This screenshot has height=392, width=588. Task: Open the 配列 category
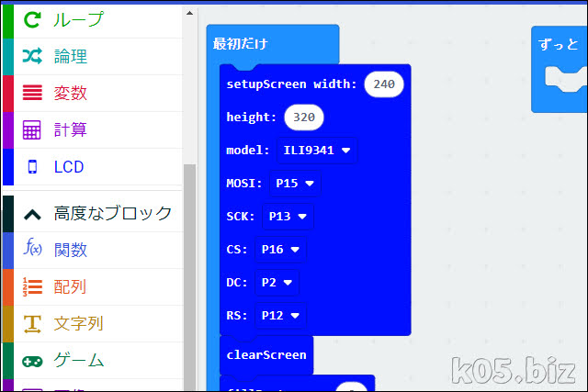coord(93,287)
